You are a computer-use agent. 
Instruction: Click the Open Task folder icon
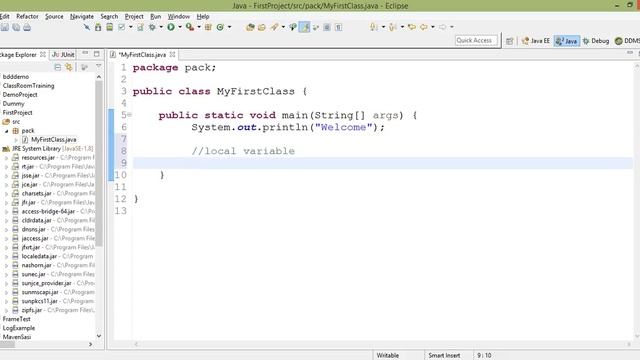tap(262, 27)
